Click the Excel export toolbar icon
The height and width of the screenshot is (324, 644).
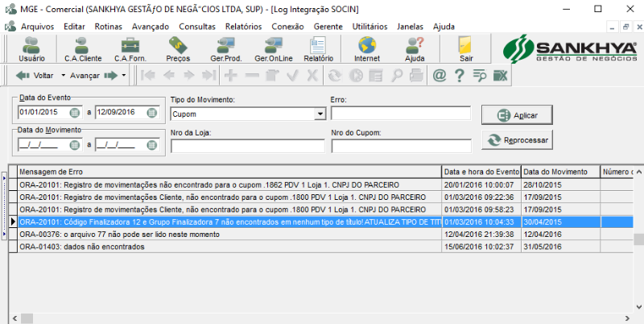point(500,76)
